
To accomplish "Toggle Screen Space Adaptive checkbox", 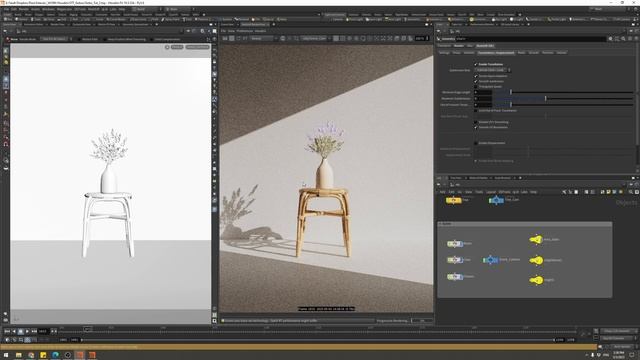I will (476, 76).
